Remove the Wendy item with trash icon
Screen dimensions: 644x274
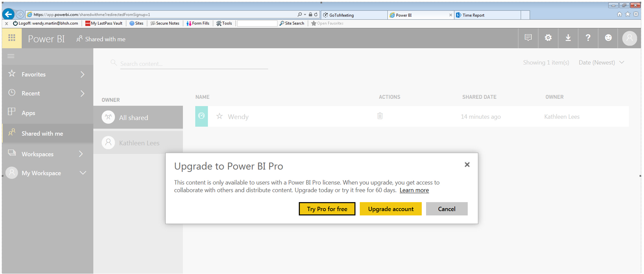coord(380,116)
